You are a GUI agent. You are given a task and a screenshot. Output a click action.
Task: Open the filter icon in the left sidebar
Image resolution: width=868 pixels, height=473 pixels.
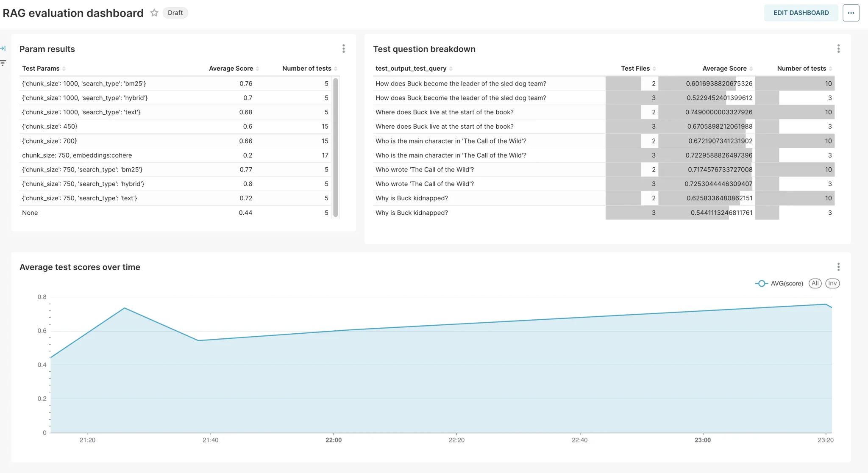tap(3, 62)
